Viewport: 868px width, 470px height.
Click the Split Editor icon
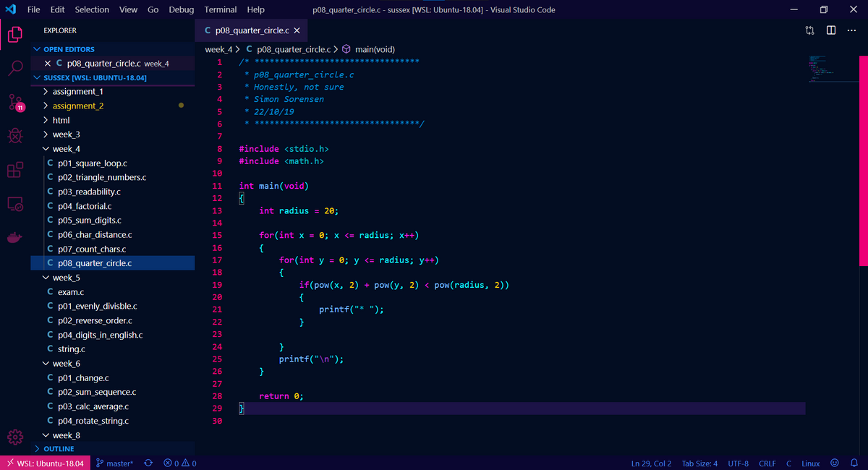pos(831,30)
